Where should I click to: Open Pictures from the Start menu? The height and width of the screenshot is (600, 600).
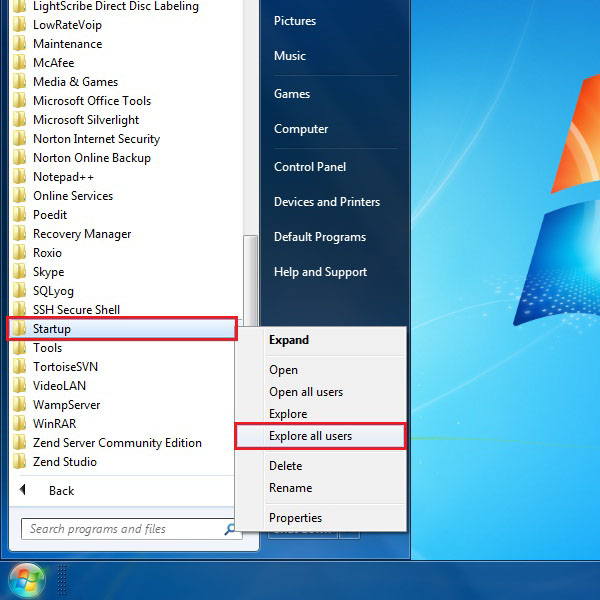[x=295, y=21]
